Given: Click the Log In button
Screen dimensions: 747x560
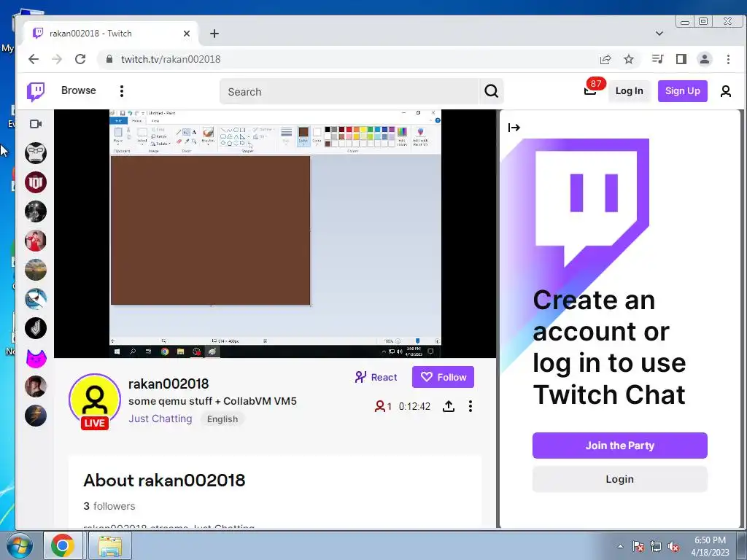Looking at the screenshot, I should click(x=629, y=91).
